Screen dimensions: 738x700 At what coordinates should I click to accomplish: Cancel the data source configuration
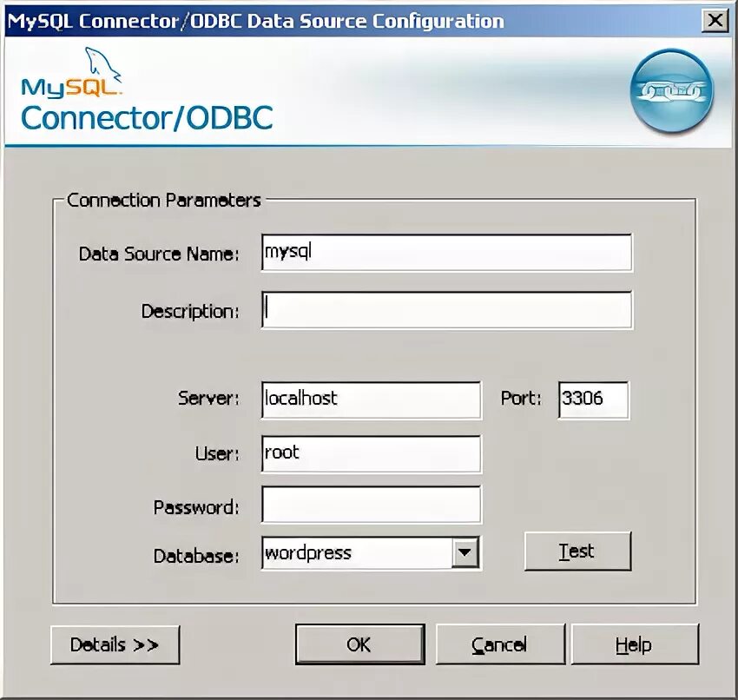click(x=500, y=644)
